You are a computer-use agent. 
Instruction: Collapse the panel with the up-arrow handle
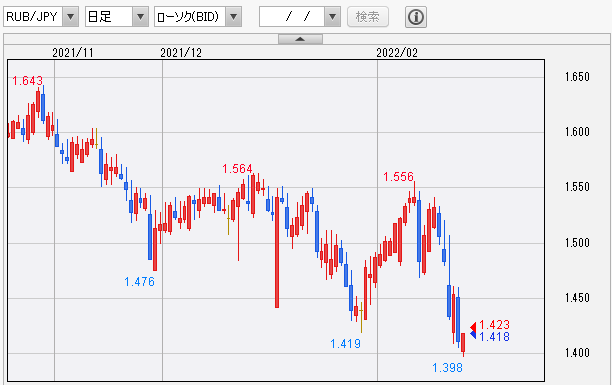coord(300,39)
